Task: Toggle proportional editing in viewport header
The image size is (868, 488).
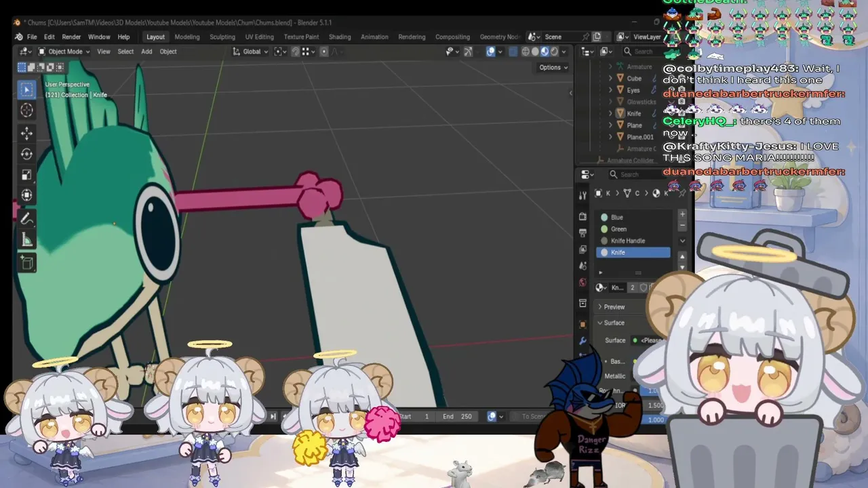Action: (324, 52)
